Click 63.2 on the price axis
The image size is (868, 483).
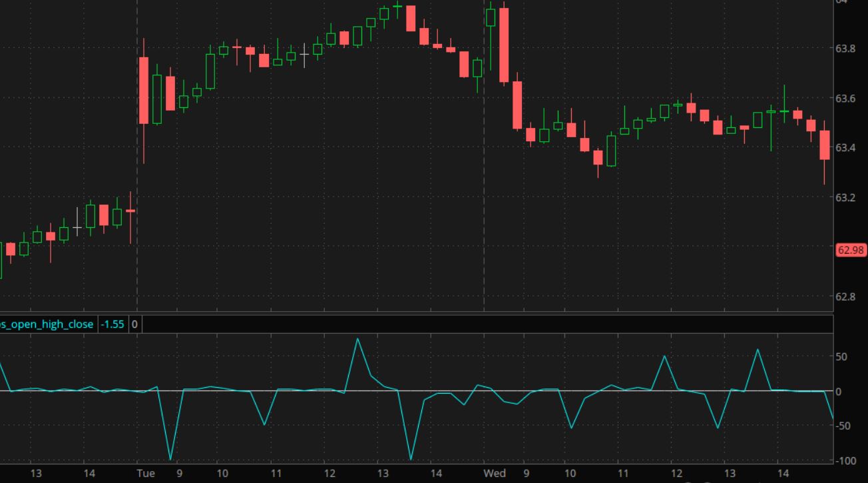845,197
